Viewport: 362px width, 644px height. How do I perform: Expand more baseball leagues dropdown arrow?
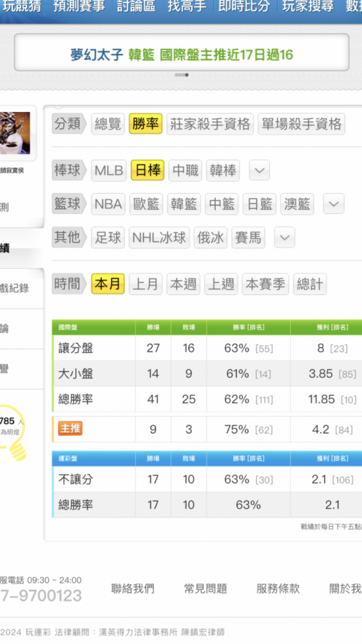pos(260,170)
